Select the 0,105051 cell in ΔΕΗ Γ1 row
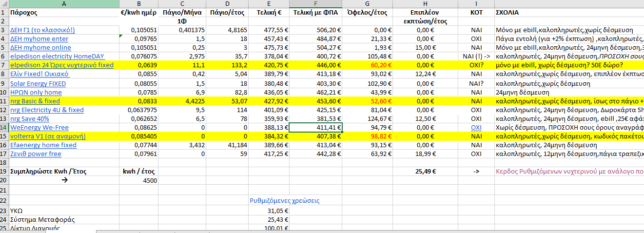644x233 pixels. tap(138, 30)
